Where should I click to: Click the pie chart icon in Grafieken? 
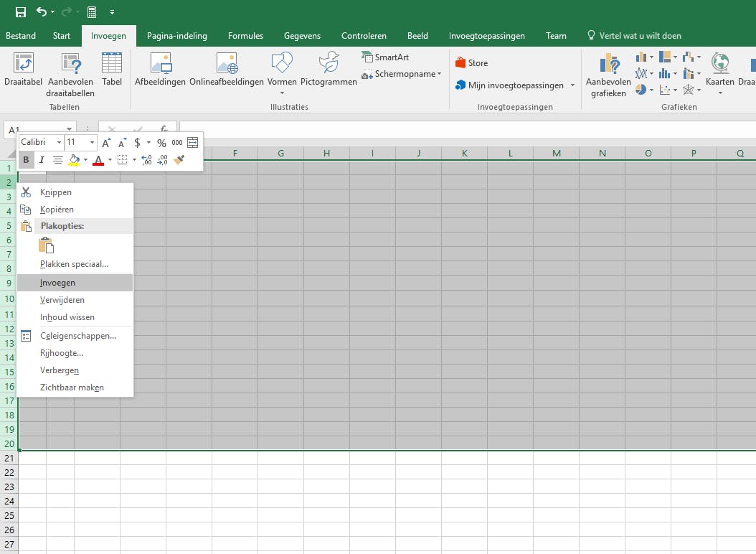(x=641, y=90)
